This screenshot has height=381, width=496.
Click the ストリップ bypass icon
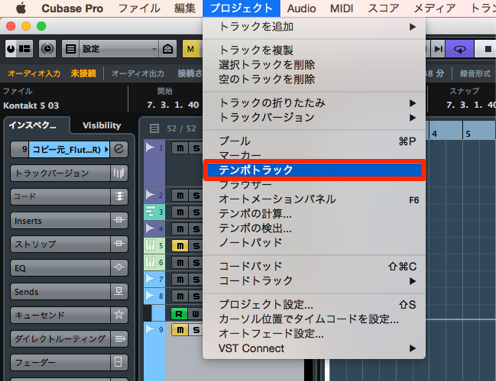coord(119,244)
